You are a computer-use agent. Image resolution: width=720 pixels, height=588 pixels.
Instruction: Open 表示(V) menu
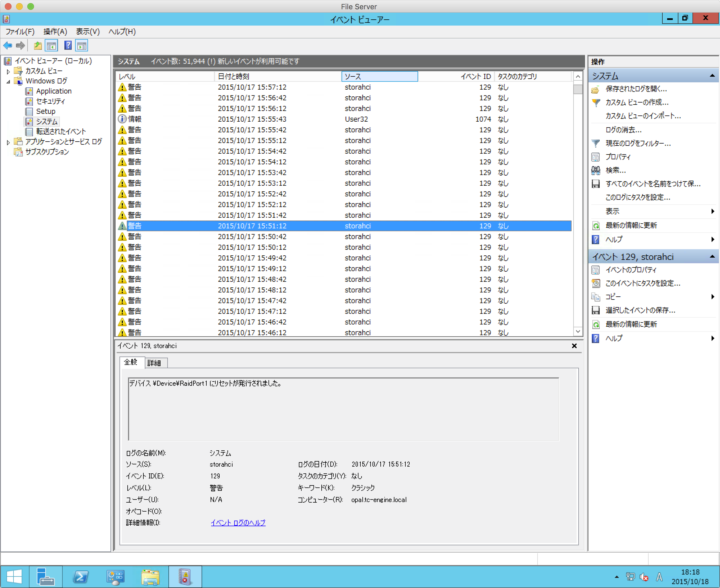[x=88, y=31]
